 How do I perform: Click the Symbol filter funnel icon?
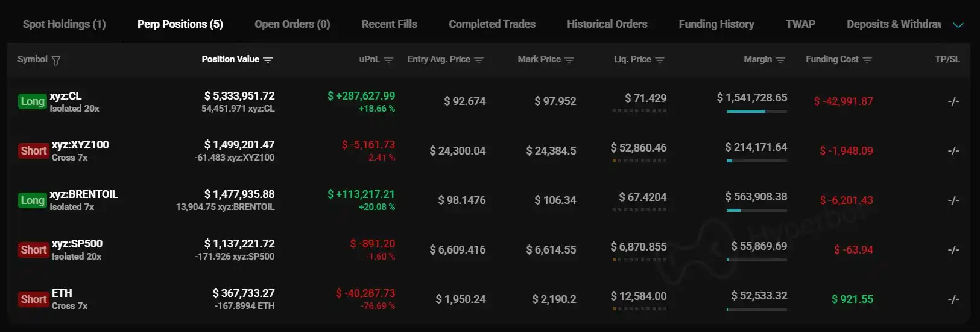coord(56,60)
